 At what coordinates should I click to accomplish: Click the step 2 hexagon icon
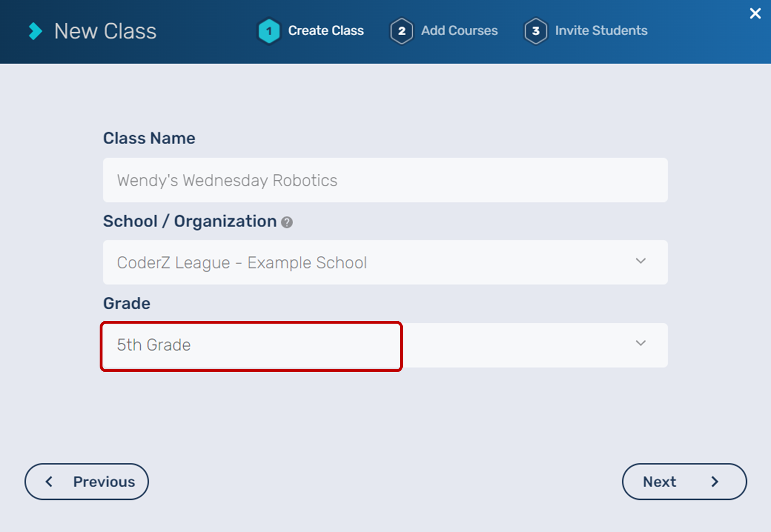[x=401, y=31]
